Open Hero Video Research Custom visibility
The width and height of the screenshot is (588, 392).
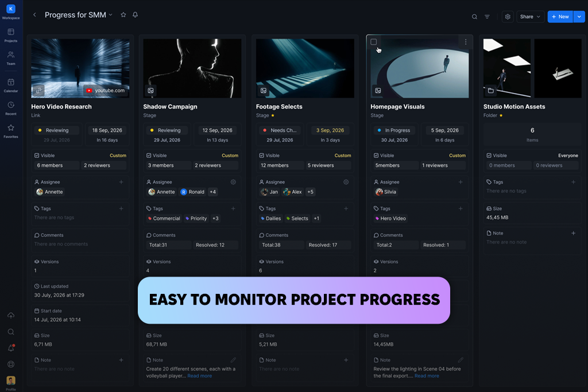(118, 155)
